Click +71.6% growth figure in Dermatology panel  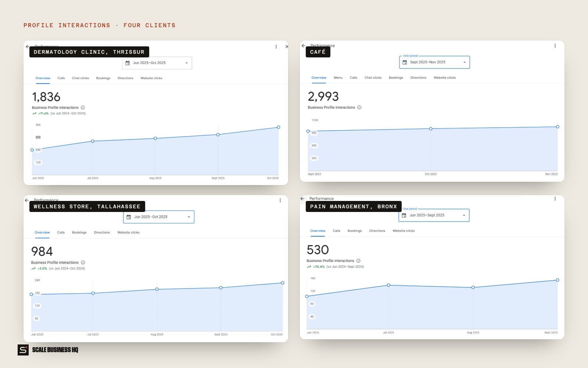pyautogui.click(x=43, y=114)
